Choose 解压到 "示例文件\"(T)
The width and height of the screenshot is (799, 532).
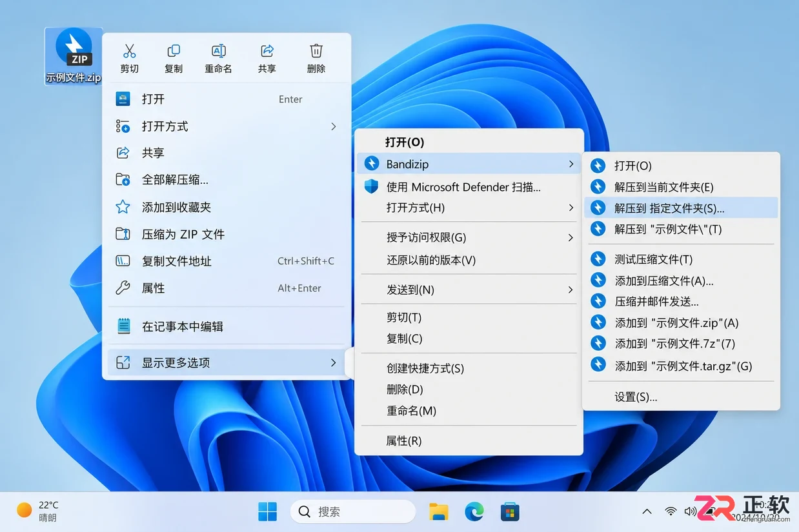pos(681,229)
